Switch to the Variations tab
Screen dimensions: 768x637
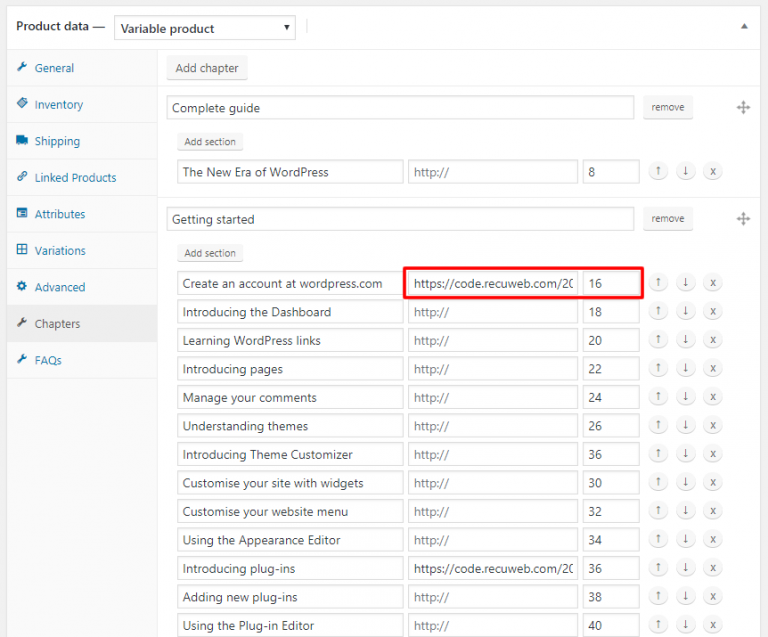tap(60, 251)
